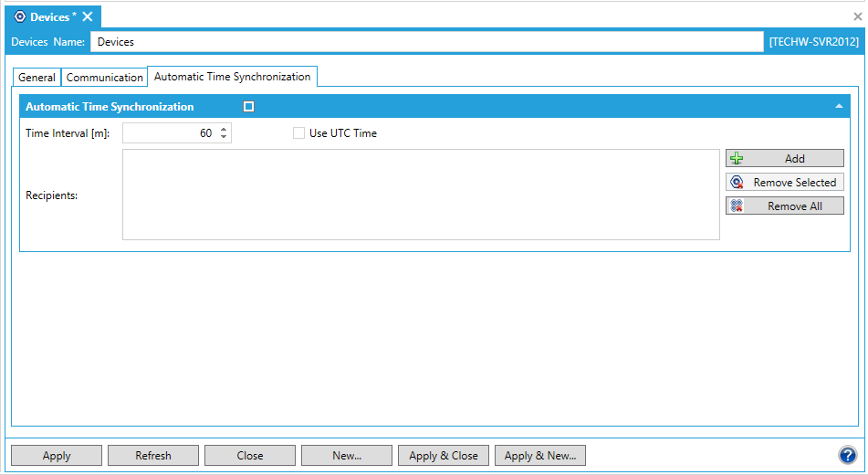Toggle the Use UTC Time checkbox
Viewport: 868px width, 475px height.
coord(298,133)
